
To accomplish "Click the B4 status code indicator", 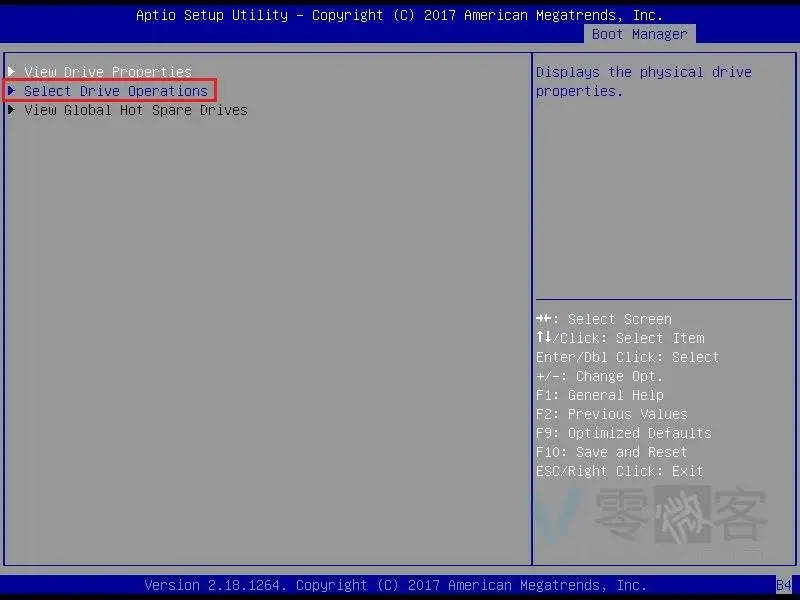I will click(x=783, y=585).
